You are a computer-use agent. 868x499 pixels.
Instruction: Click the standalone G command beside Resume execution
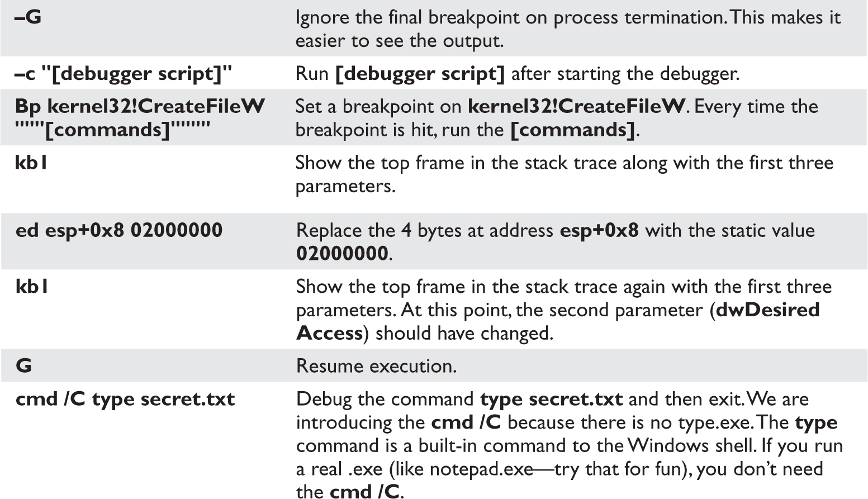(x=23, y=366)
